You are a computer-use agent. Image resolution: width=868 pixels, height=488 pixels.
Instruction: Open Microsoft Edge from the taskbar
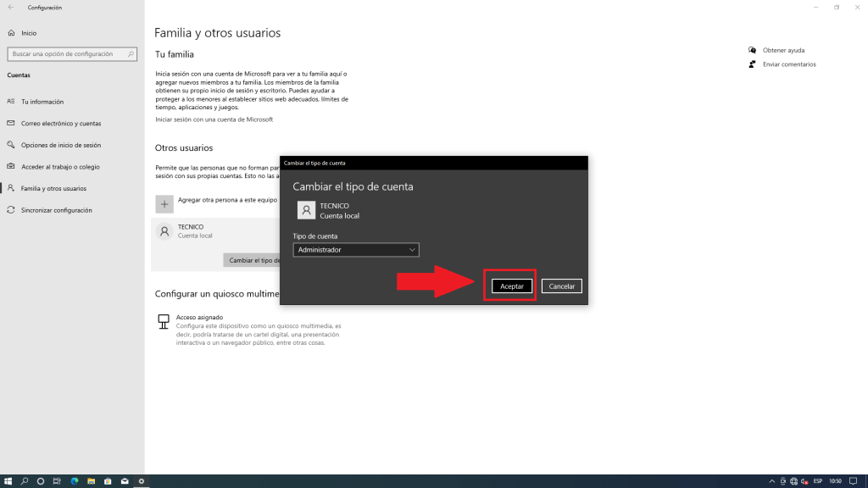coord(75,481)
